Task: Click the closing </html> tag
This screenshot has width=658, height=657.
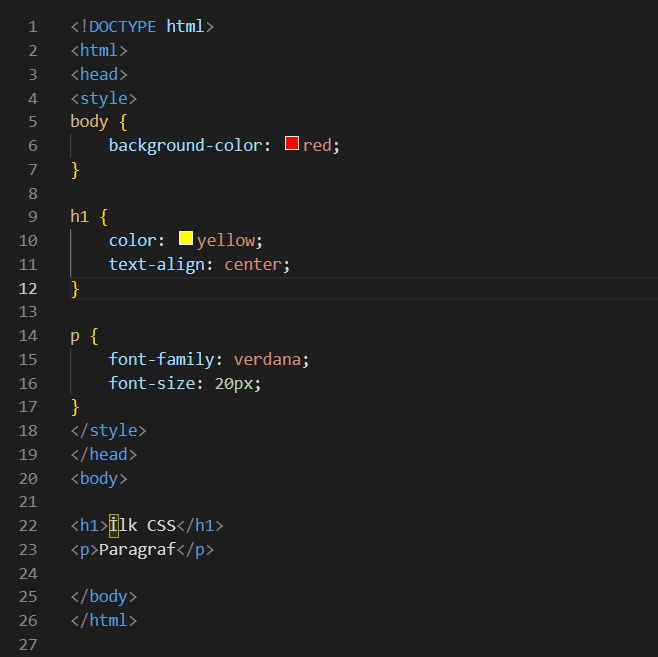Action: pyautogui.click(x=103, y=620)
